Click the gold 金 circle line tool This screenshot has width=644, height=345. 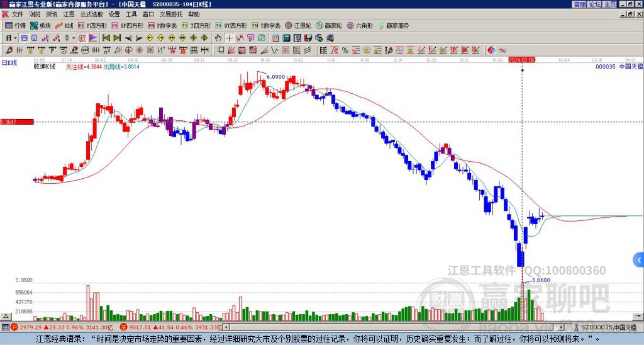pos(367,50)
